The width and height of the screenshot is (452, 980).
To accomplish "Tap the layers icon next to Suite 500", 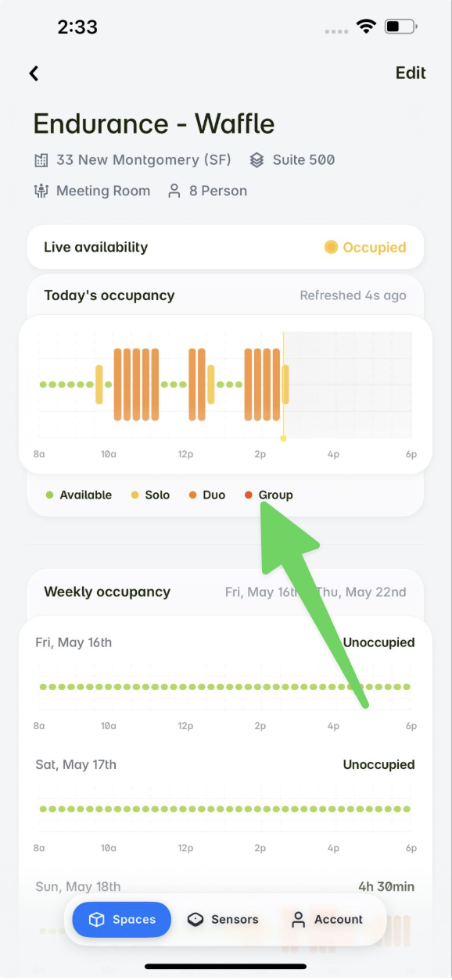I will click(x=256, y=160).
